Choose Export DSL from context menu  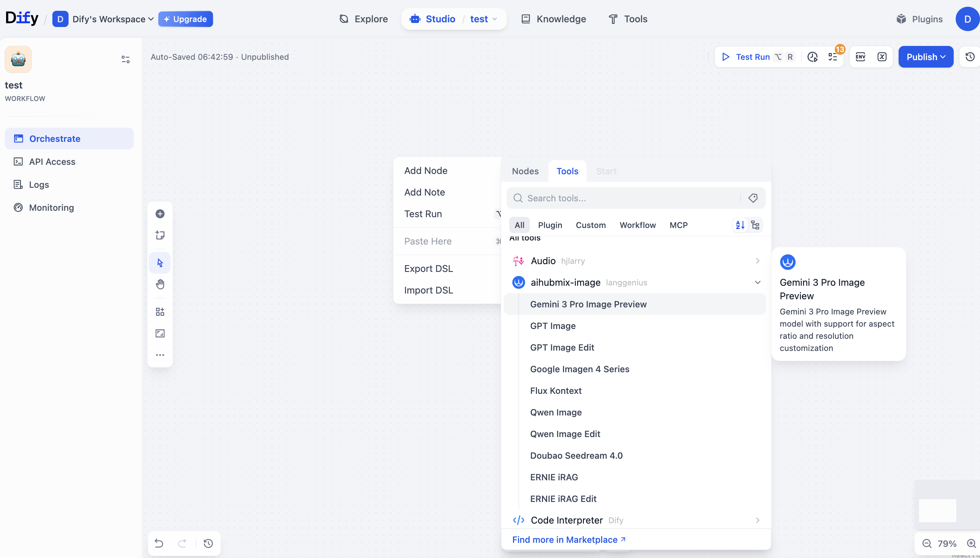428,269
